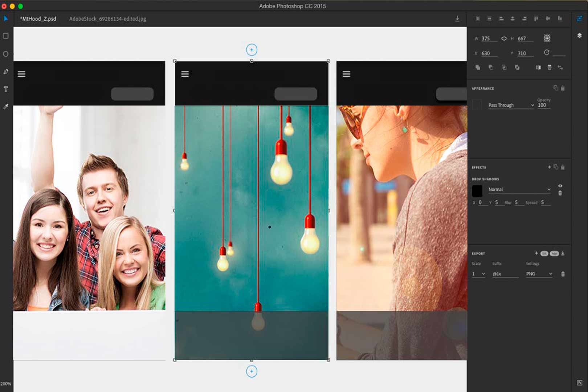
Task: Switch to the MtHood_Z.psd tab
Action: tap(38, 19)
